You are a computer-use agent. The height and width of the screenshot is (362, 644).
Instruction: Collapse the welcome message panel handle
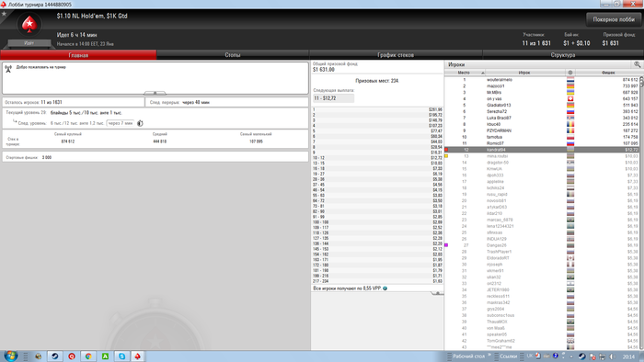tap(155, 93)
